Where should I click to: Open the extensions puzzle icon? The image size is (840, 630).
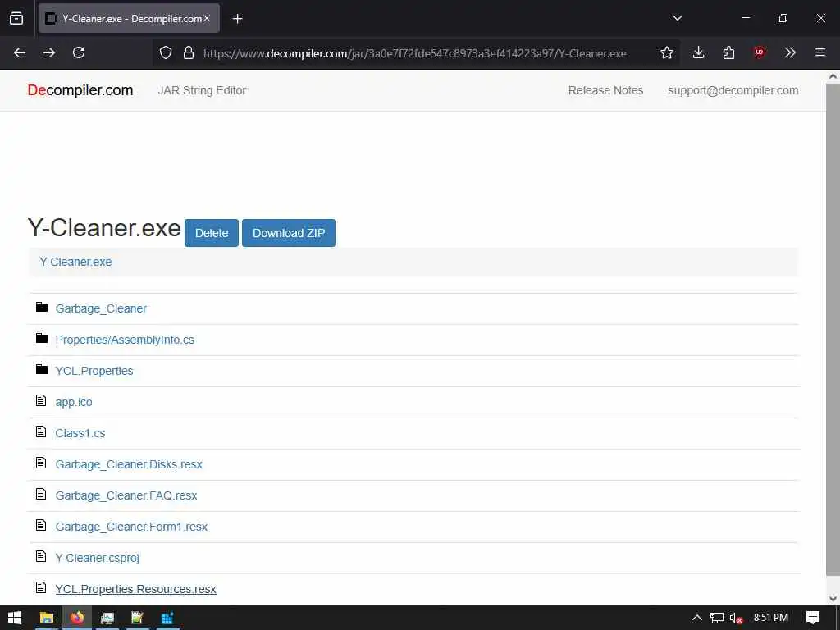(x=728, y=52)
